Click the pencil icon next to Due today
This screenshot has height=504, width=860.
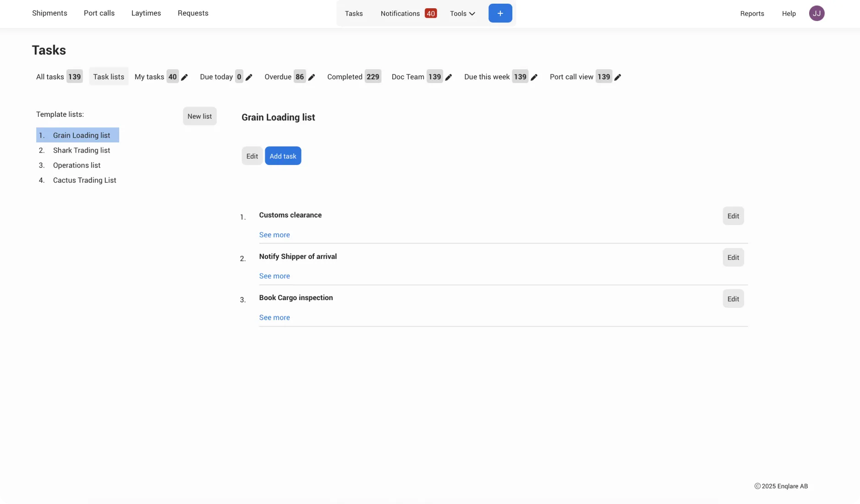tap(249, 77)
